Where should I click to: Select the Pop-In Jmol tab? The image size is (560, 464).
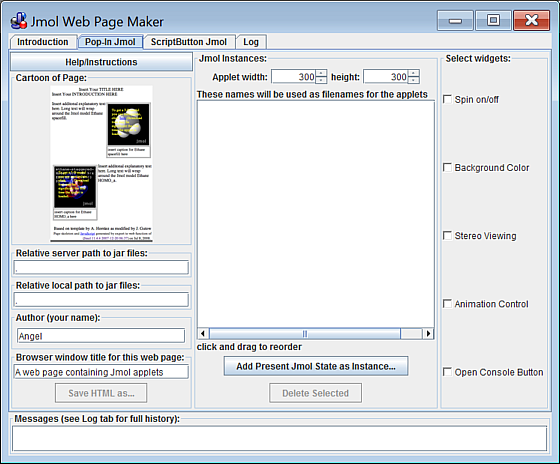click(110, 42)
